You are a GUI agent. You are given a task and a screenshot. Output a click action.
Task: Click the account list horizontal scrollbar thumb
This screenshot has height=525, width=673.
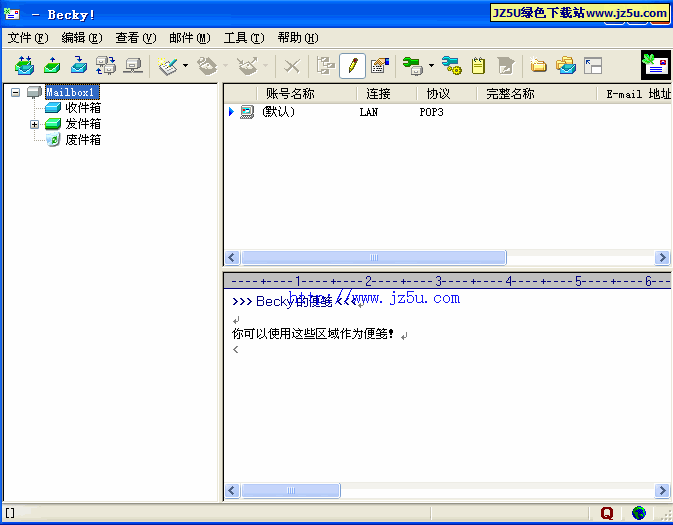tap(374, 258)
